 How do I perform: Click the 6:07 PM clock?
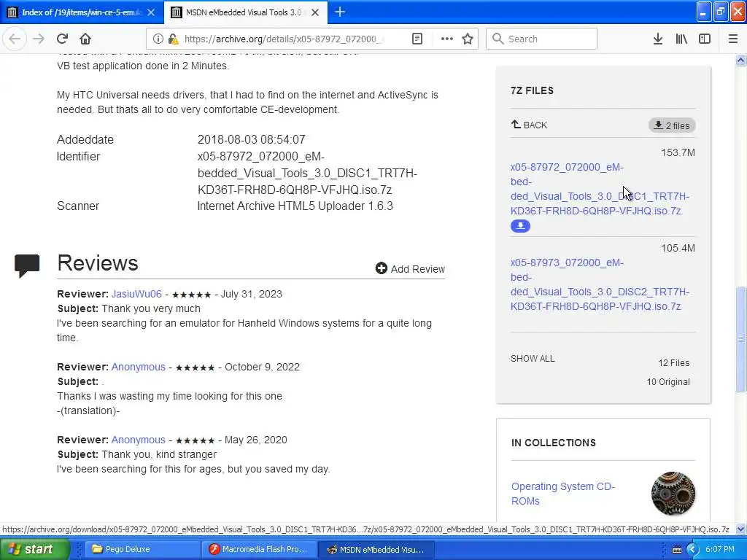720,549
